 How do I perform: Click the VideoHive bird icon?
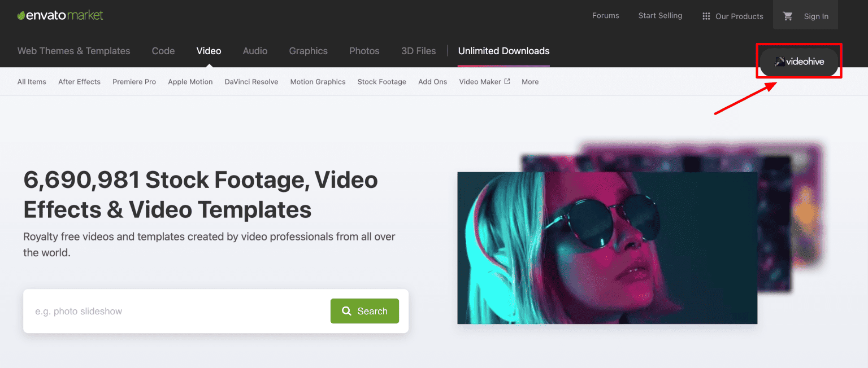coord(780,63)
